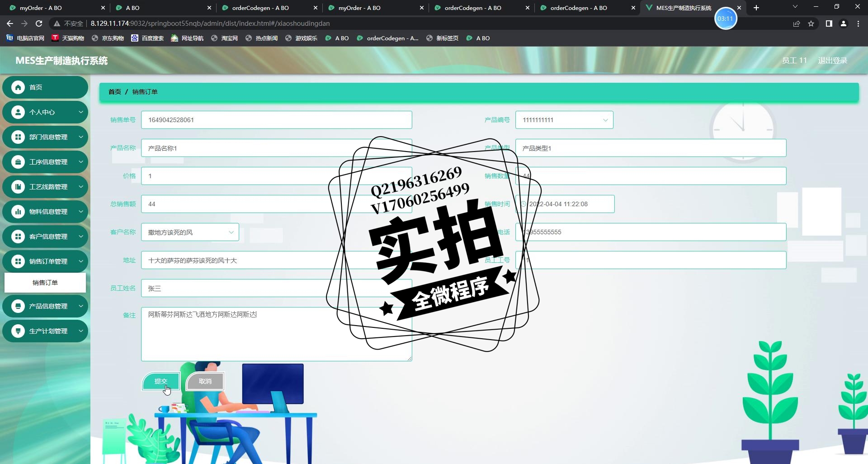This screenshot has height=464, width=868.
Task: Open the tab search chevron
Action: [795, 7]
